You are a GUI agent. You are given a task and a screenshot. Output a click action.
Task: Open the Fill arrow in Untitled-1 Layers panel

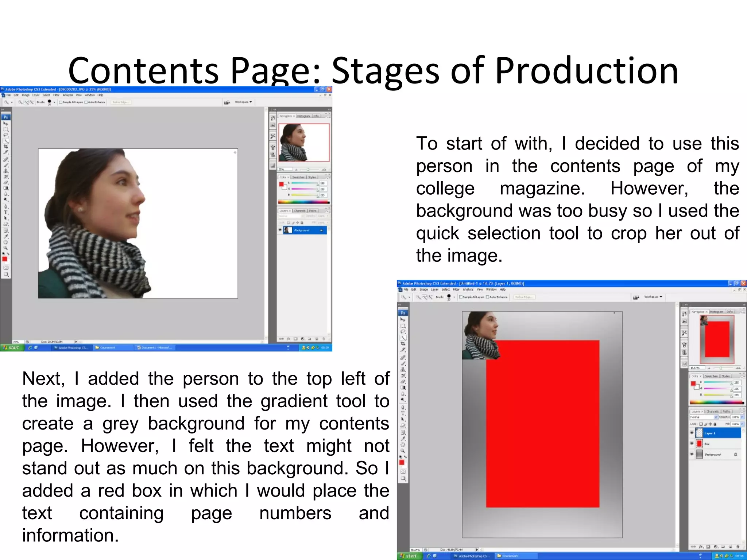click(742, 424)
